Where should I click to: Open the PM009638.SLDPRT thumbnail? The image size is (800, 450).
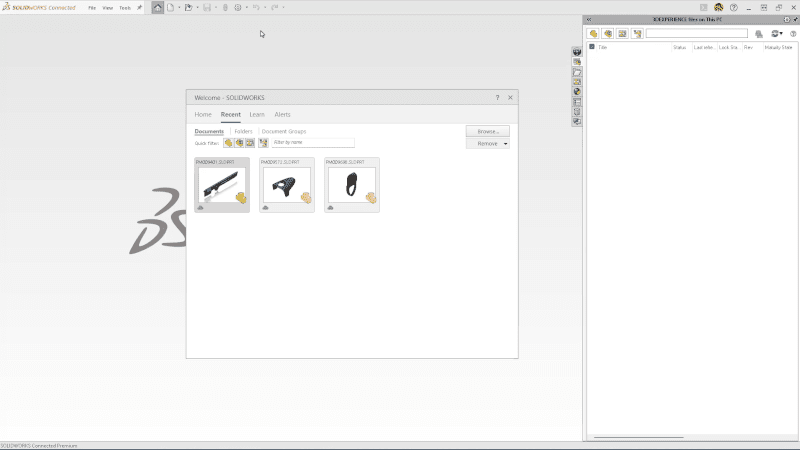pyautogui.click(x=352, y=185)
